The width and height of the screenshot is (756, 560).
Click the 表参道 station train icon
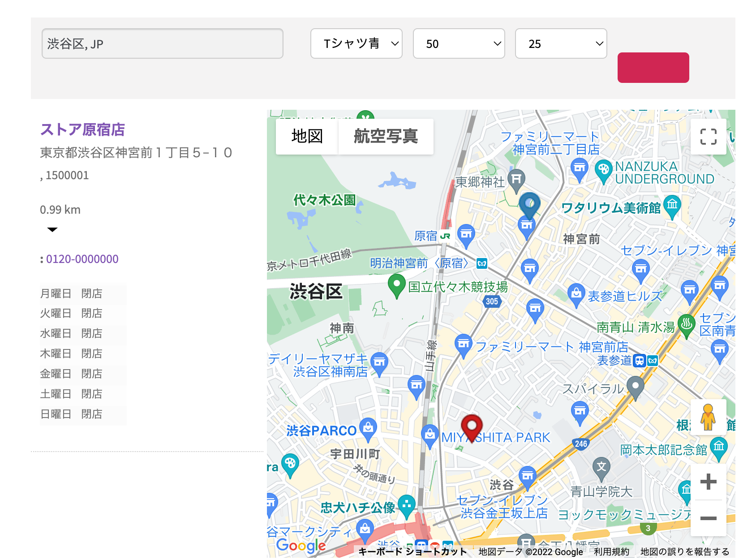(640, 360)
